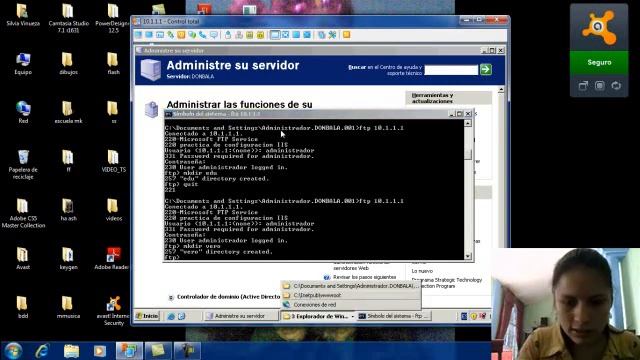Open the videos folder on desktop
The height and width of the screenshot is (360, 640).
113,210
